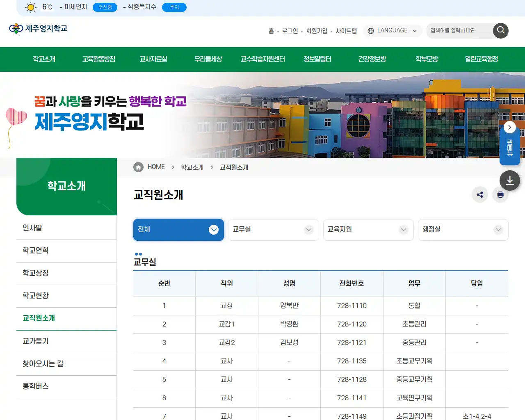Screen dimensions: 525x420
Task: Open the 우리들세상 main menu
Action: [x=208, y=59]
